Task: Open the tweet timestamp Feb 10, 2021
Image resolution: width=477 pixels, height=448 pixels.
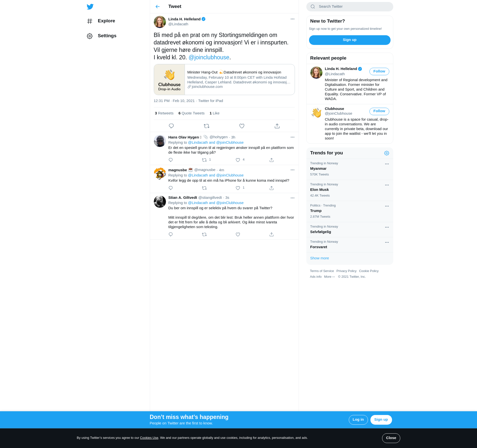Action: click(x=174, y=101)
